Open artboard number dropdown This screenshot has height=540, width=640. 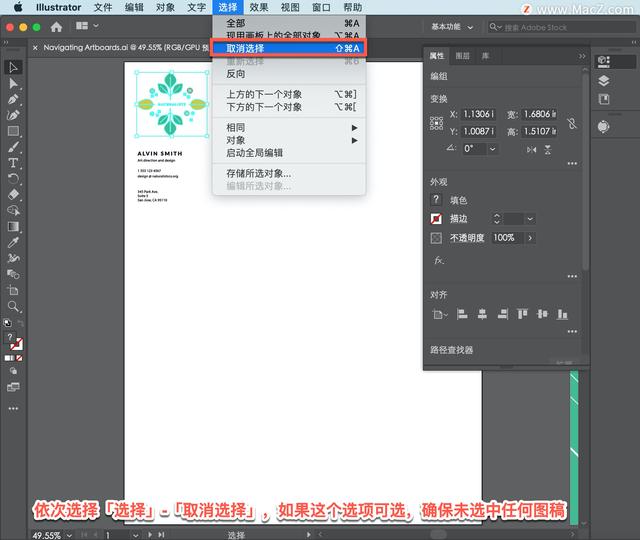(x=136, y=535)
